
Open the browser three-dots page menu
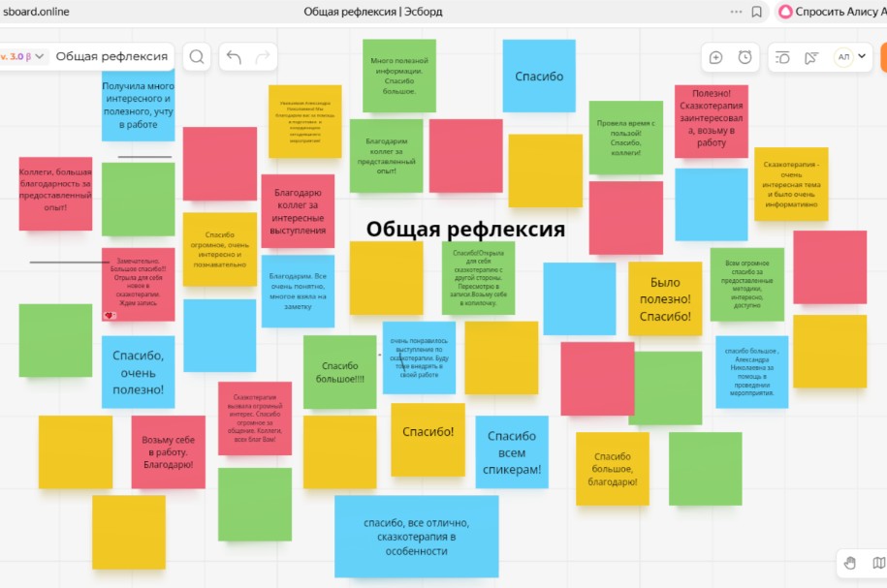coord(735,12)
